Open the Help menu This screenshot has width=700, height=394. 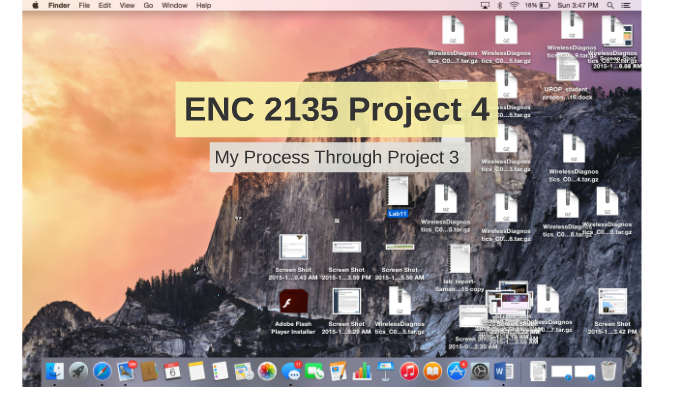coord(204,5)
